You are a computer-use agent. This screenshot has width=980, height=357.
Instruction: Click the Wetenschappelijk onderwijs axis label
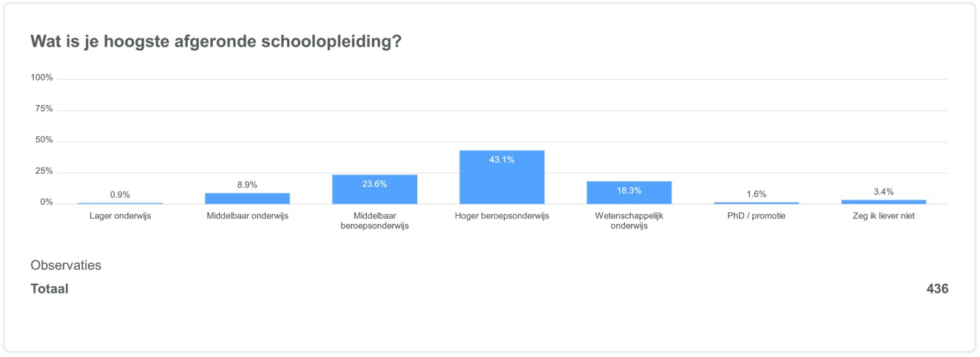pyautogui.click(x=629, y=221)
